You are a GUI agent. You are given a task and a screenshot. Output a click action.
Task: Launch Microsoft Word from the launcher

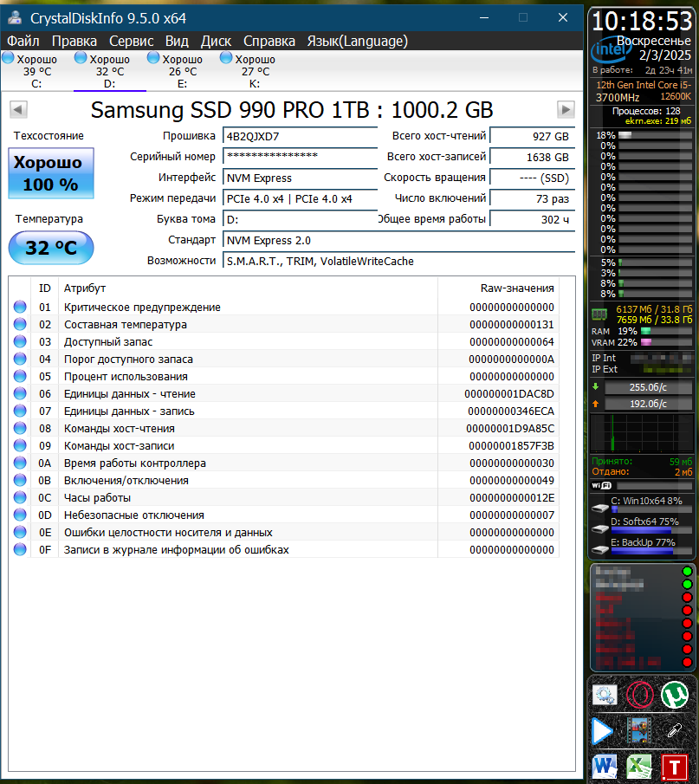coord(605,768)
